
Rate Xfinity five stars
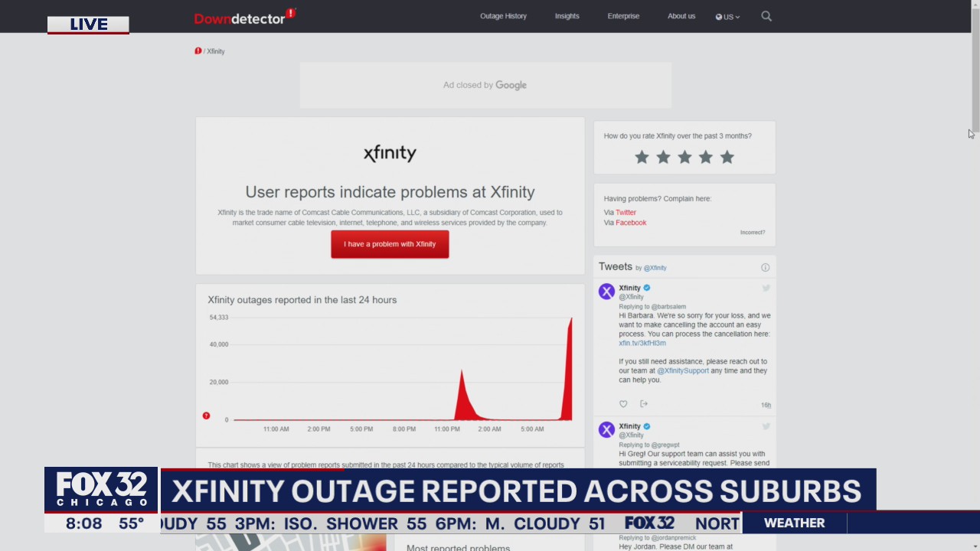[727, 157]
